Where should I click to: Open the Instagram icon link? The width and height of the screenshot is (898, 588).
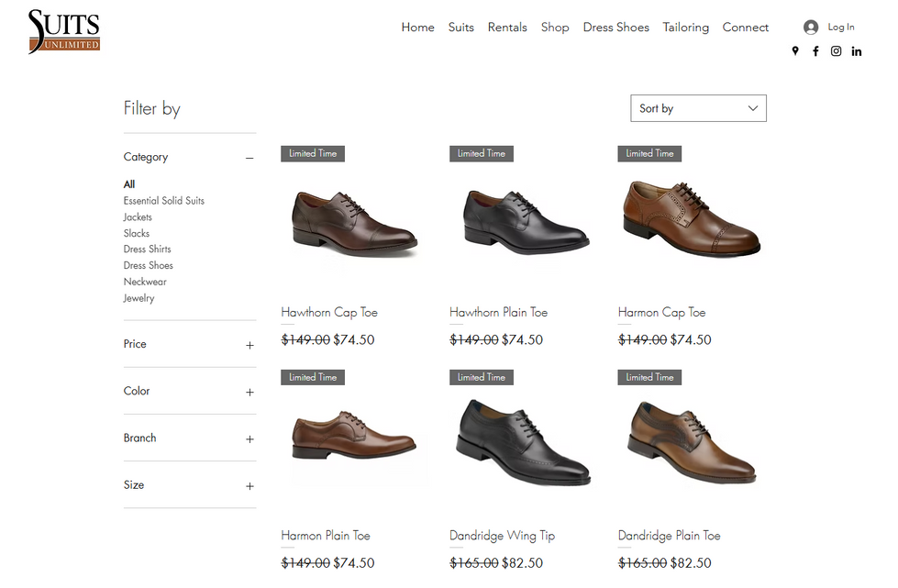pyautogui.click(x=836, y=51)
